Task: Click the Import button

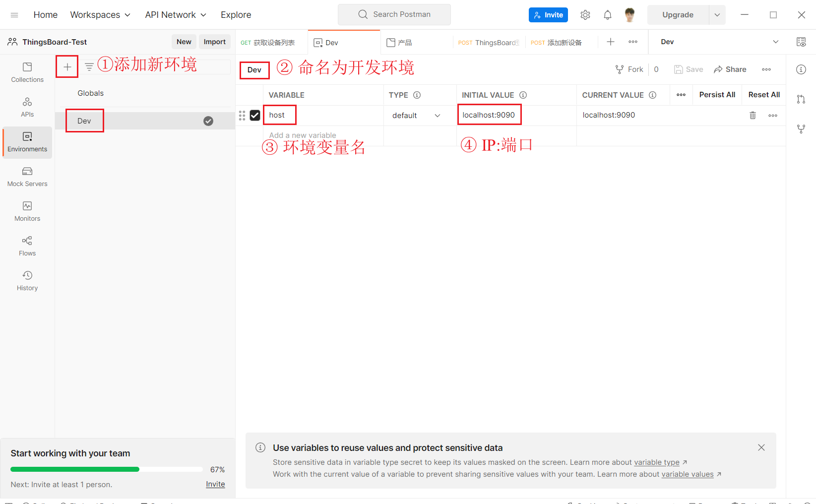Action: pos(215,42)
